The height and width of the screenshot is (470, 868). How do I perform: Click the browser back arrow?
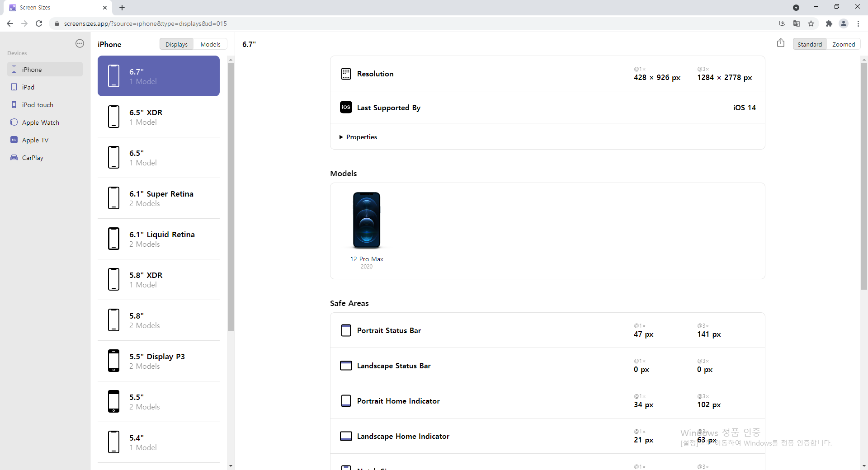[10, 23]
